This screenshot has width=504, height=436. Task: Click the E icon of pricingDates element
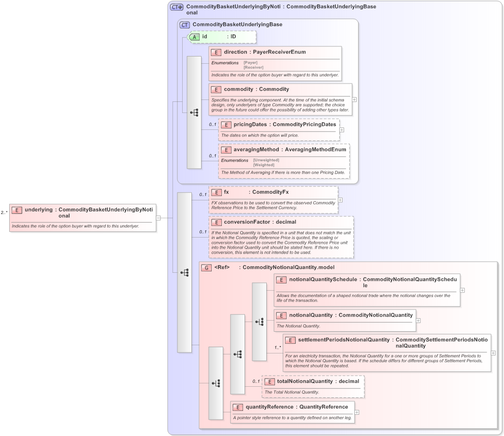(x=226, y=125)
